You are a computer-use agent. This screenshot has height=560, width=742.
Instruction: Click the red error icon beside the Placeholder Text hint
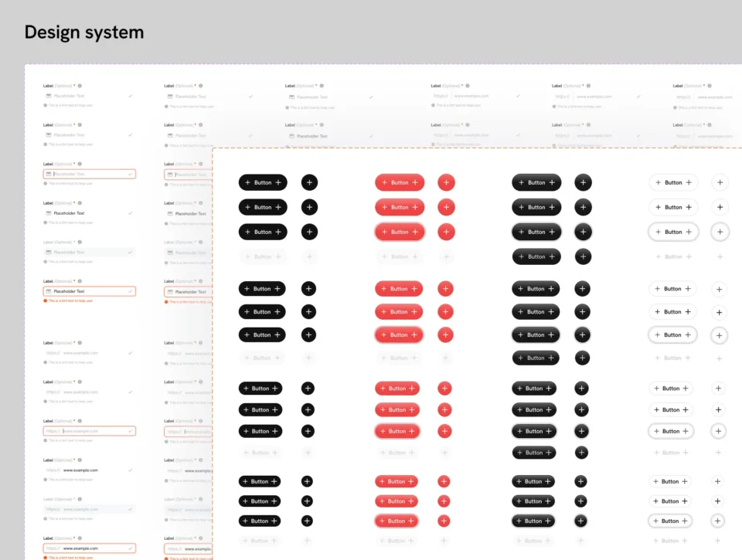pyautogui.click(x=46, y=300)
